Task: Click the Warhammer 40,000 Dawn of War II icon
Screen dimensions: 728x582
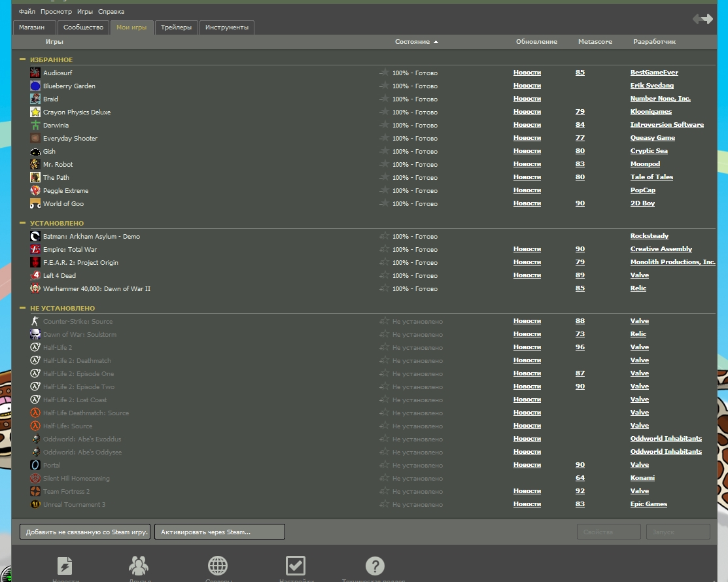Action: [x=35, y=288]
